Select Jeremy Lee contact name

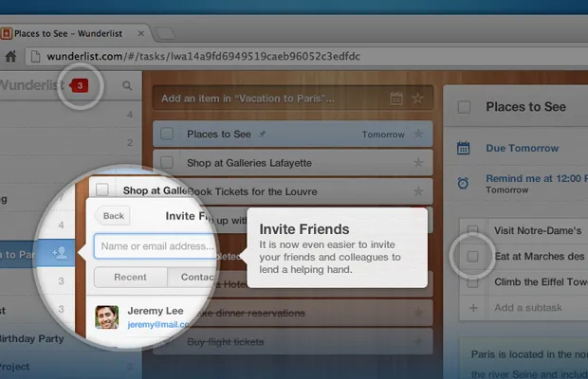(156, 311)
